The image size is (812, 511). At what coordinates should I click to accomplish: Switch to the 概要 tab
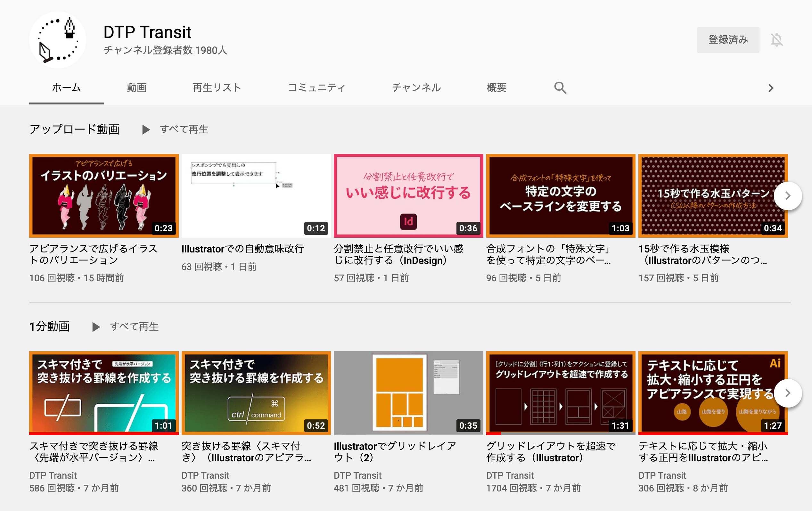[496, 88]
